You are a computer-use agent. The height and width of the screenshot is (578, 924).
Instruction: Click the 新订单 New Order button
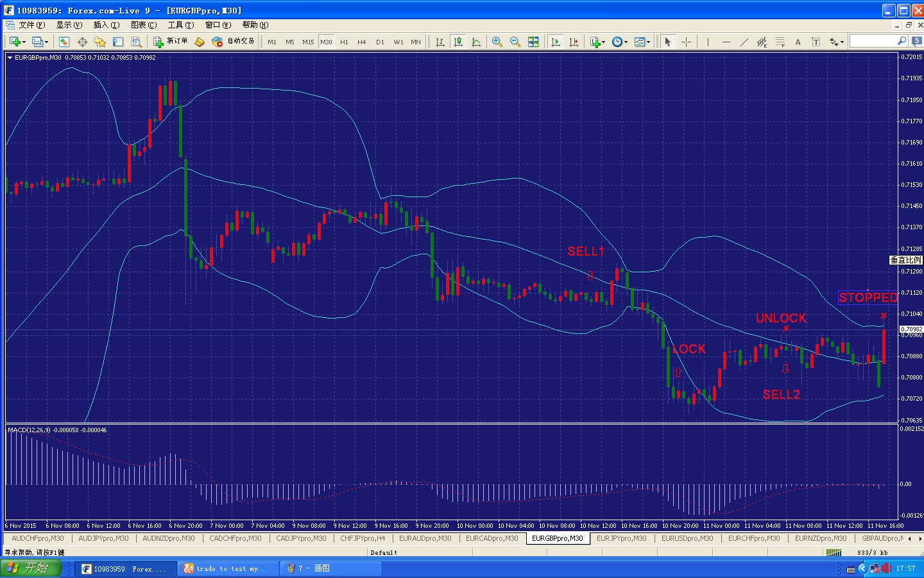pos(171,42)
